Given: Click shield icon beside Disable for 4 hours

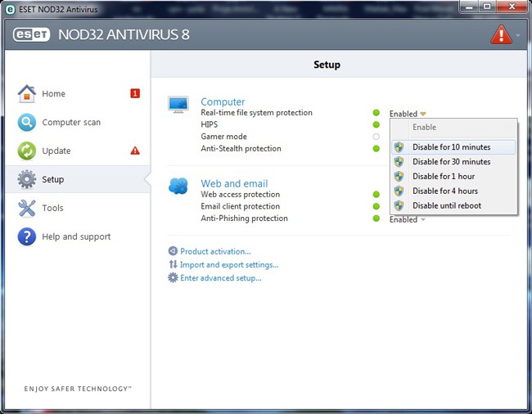Looking at the screenshot, I should pyautogui.click(x=399, y=191).
